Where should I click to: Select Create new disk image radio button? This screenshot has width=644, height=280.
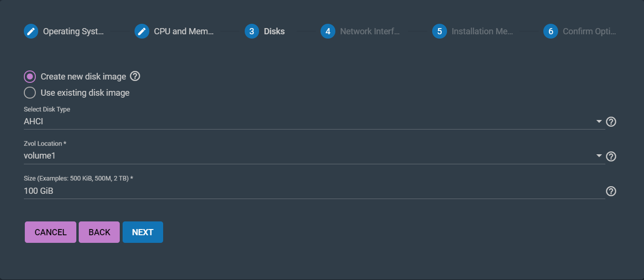pos(30,77)
